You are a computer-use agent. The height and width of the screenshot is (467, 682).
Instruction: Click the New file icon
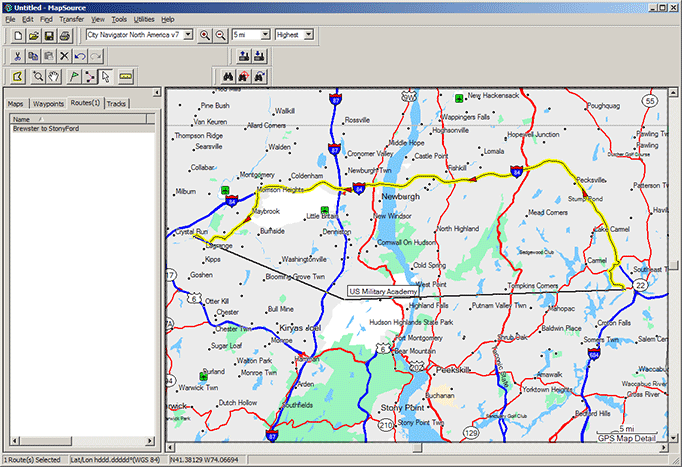[x=18, y=36]
